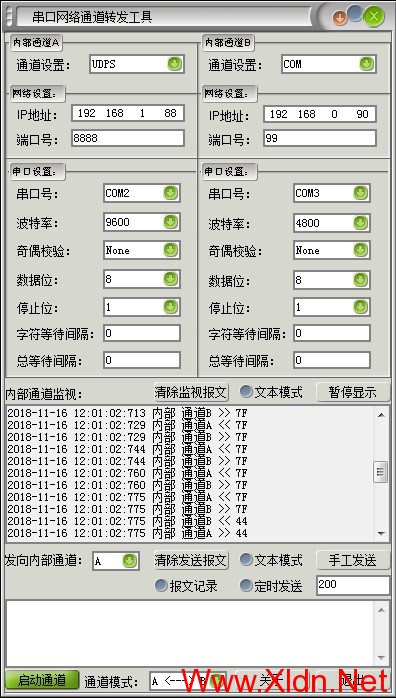Select log row 12:01:02:744 通道A << 7F
396x698 pixels.
coord(128,449)
